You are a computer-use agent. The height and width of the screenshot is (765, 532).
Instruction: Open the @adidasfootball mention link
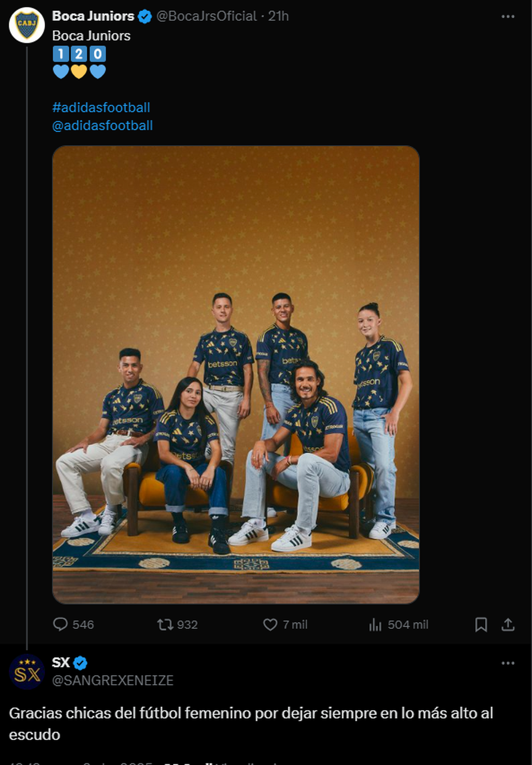(x=102, y=126)
